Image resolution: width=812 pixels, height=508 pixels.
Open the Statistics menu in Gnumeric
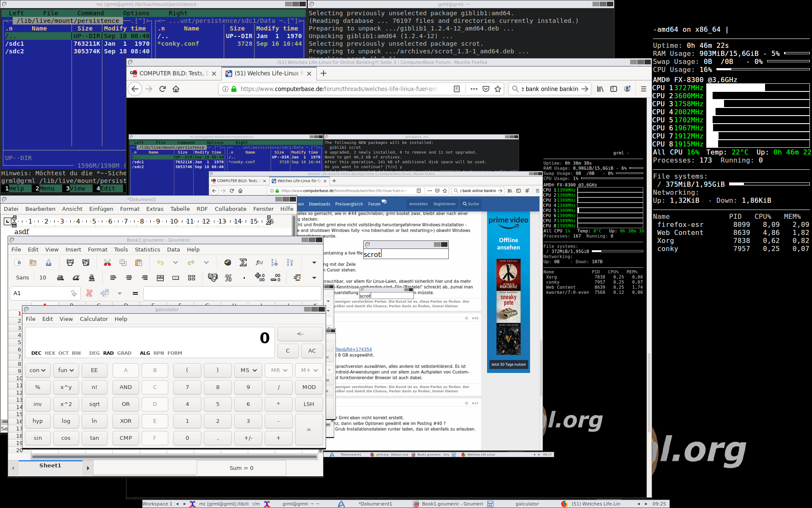[x=147, y=249]
